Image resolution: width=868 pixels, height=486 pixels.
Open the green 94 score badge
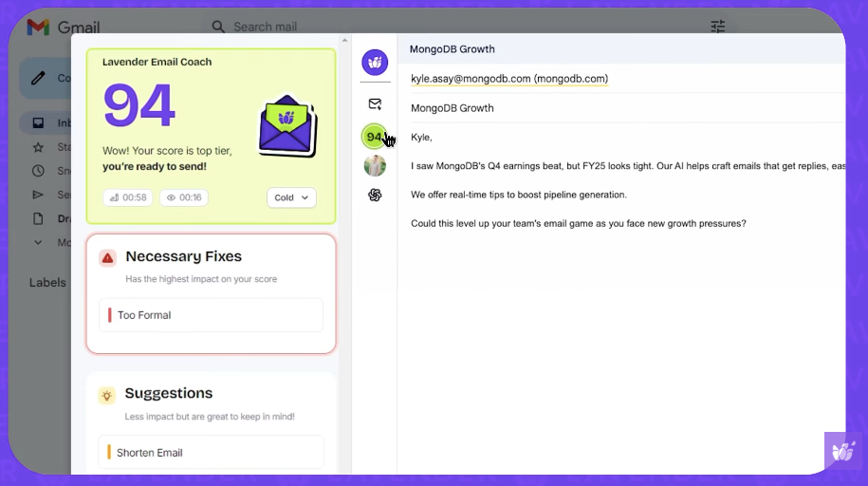coord(374,137)
